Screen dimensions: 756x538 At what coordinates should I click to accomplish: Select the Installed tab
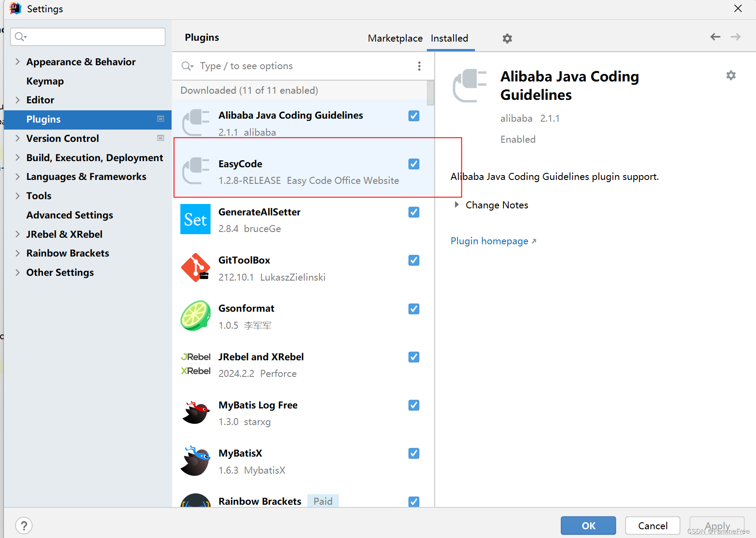[x=450, y=38]
